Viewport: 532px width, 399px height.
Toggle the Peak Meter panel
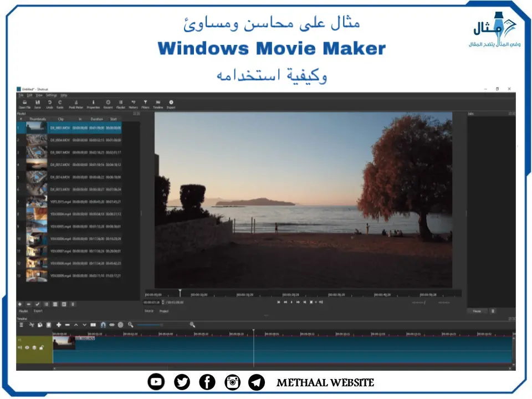[76, 104]
